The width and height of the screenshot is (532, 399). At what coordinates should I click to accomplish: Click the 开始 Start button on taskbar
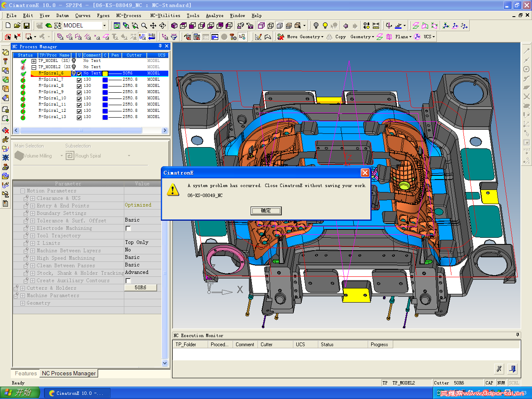[x=20, y=393]
